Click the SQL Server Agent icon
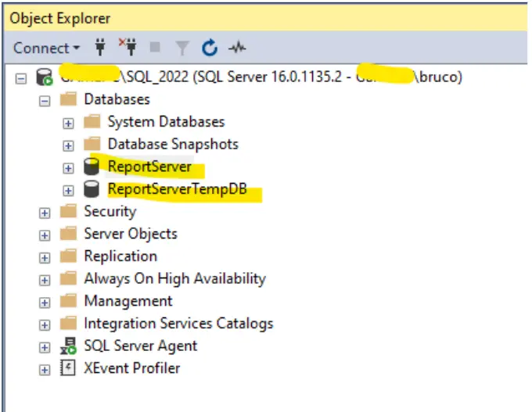The width and height of the screenshot is (532, 412). coord(69,346)
